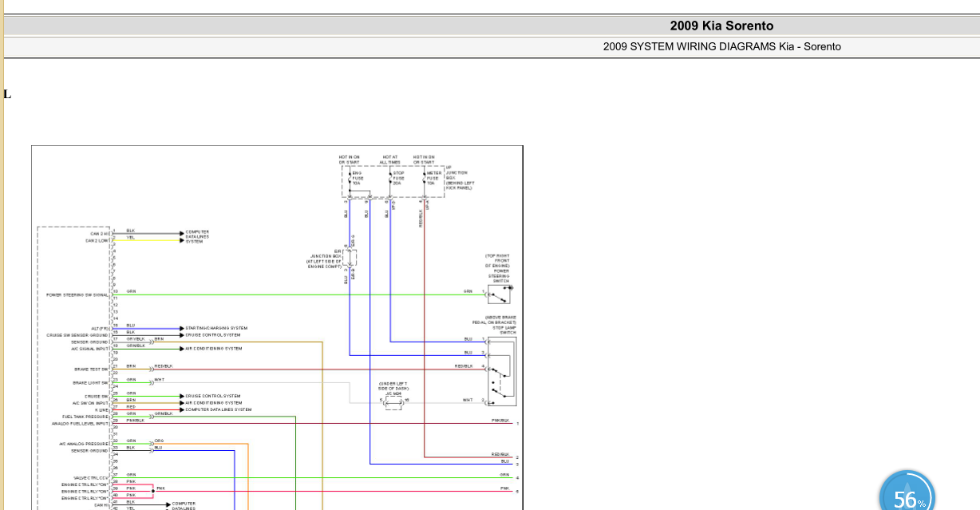Click the ENG FUSE 10A label
980x510 pixels.
[x=357, y=178]
